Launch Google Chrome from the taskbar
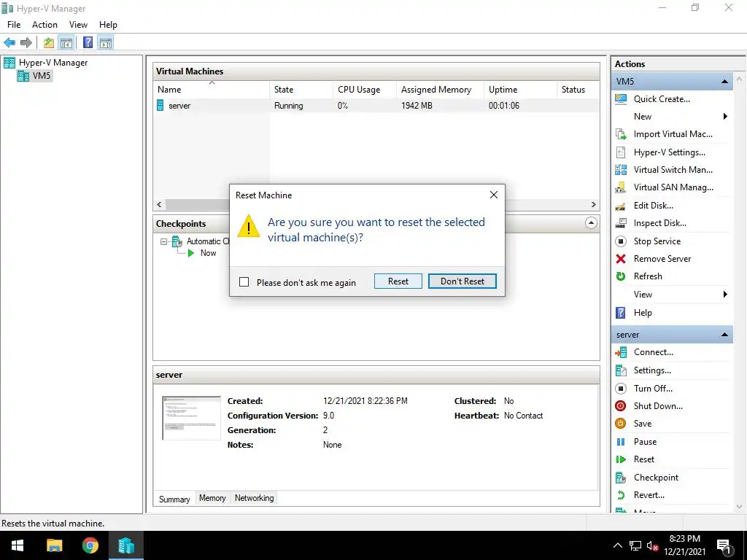 tap(90, 545)
